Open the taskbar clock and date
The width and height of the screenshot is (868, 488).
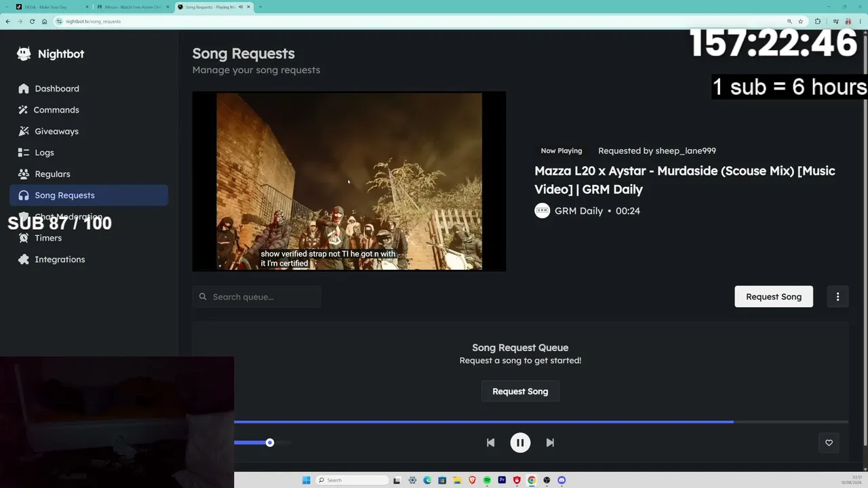coord(852,481)
